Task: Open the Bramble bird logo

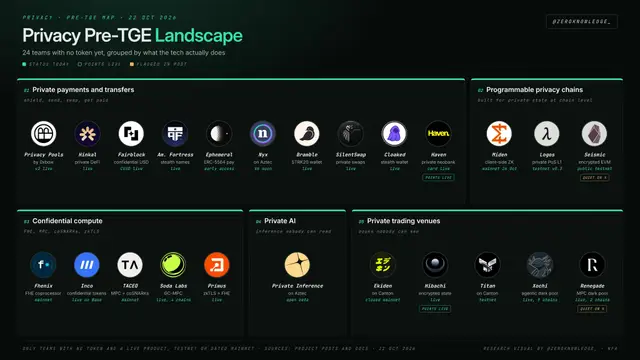Action: [307, 133]
